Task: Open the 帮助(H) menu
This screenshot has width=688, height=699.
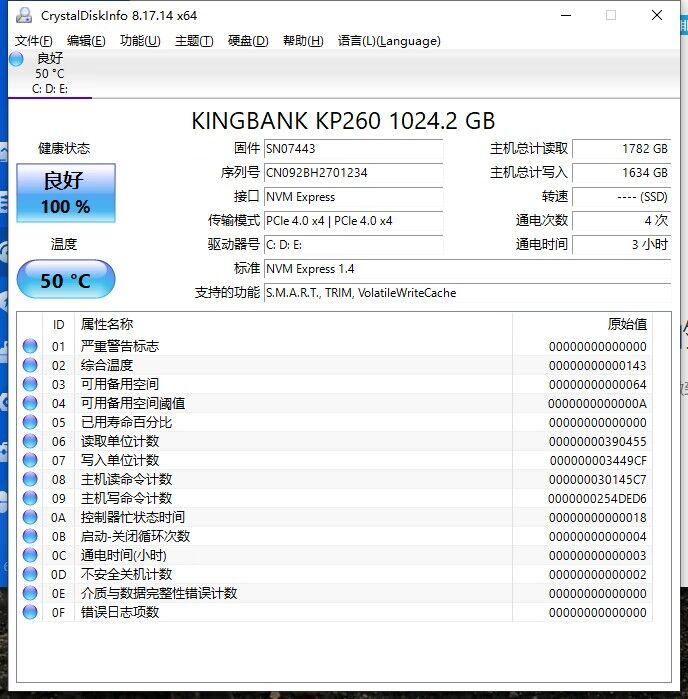Action: tap(303, 41)
